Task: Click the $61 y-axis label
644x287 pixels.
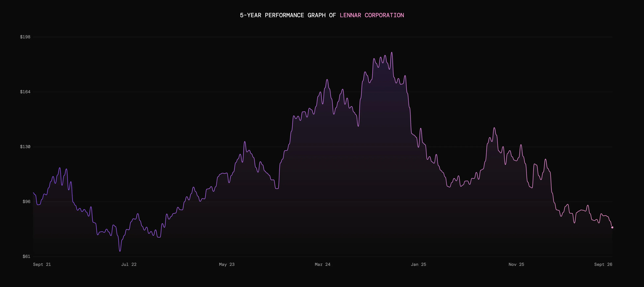Action: 26,256
